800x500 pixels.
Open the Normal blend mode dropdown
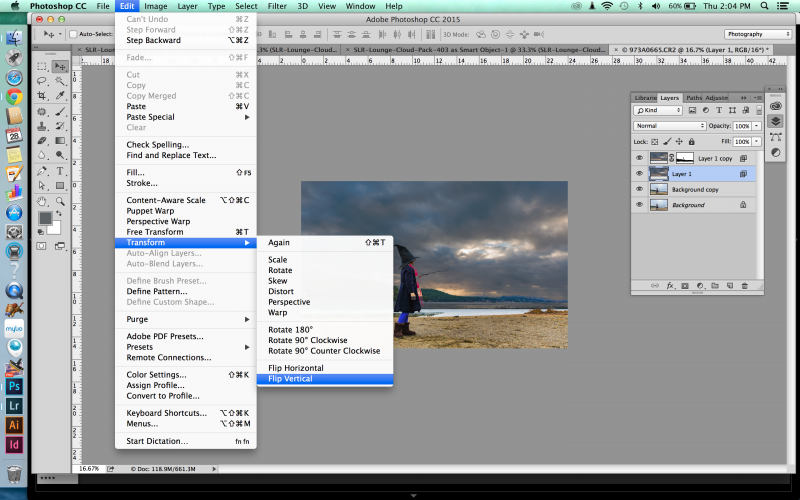[669, 126]
